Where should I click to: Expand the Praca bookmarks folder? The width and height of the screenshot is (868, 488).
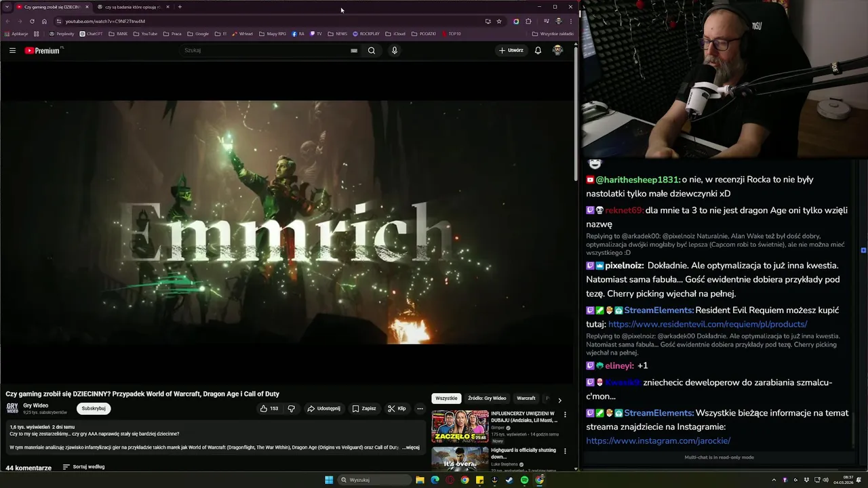click(x=172, y=34)
